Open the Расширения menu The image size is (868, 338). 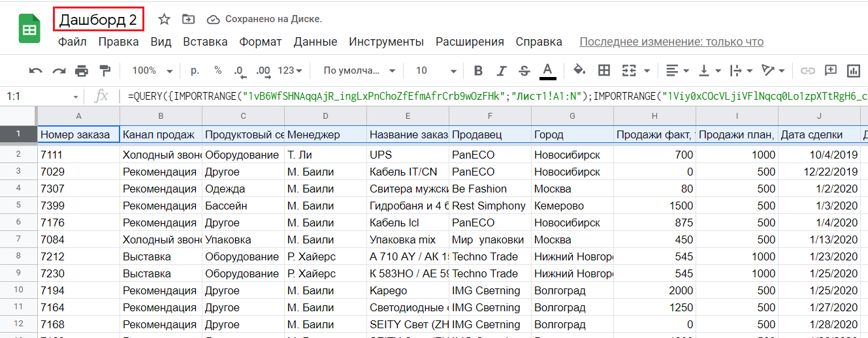[x=470, y=42]
